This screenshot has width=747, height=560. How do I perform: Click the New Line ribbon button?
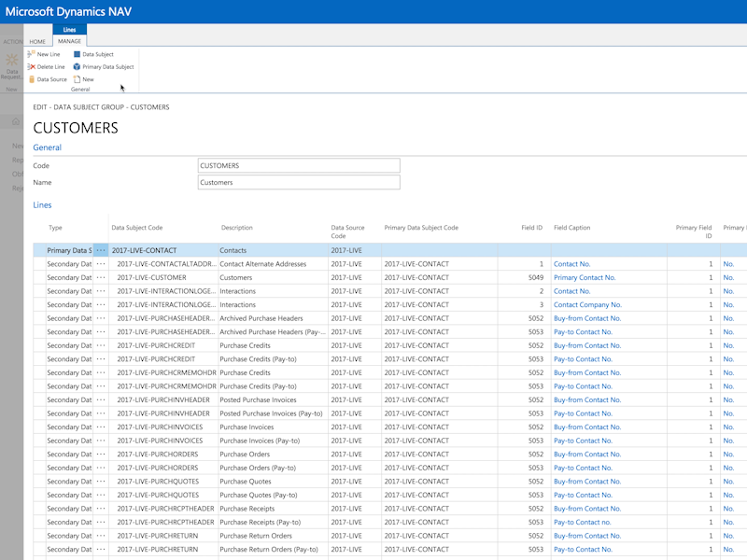[x=44, y=54]
